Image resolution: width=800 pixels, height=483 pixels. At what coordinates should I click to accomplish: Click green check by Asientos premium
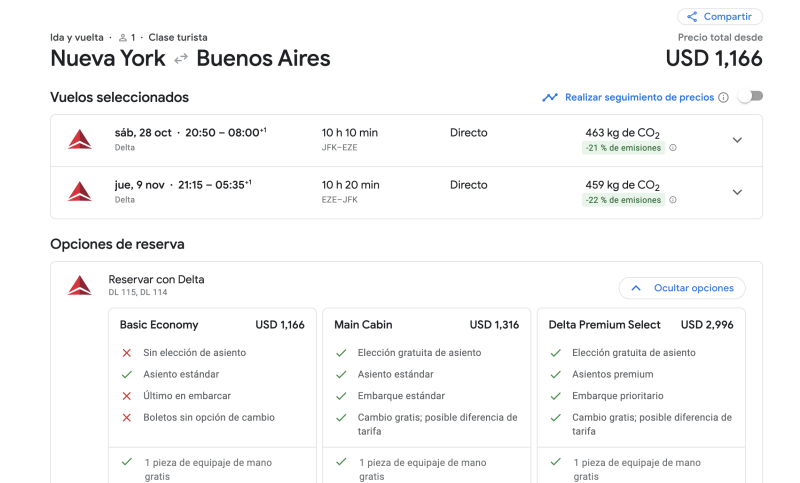[x=556, y=374]
